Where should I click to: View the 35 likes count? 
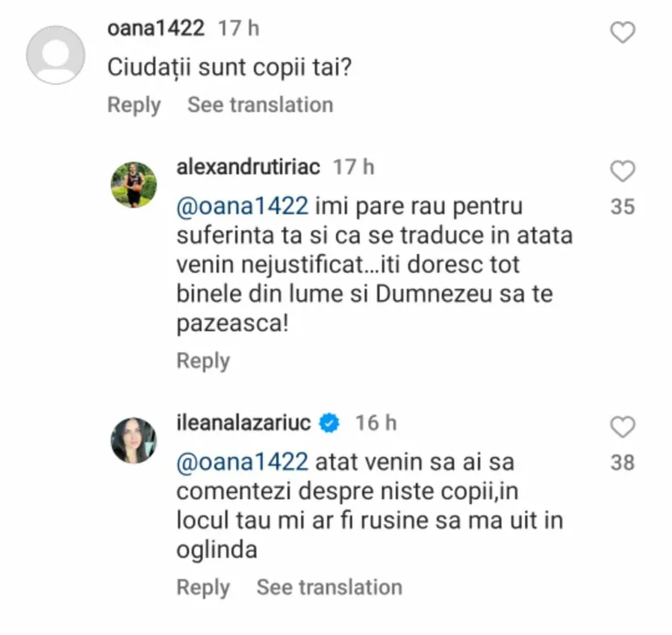(623, 206)
